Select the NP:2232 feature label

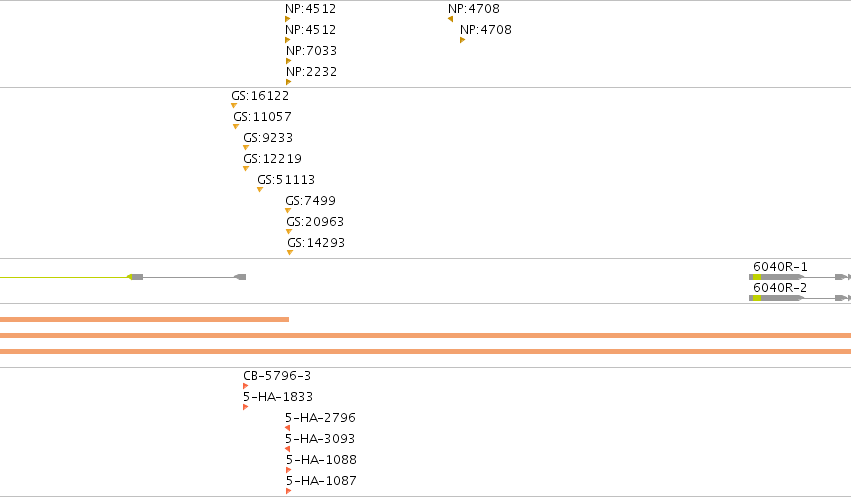click(312, 72)
